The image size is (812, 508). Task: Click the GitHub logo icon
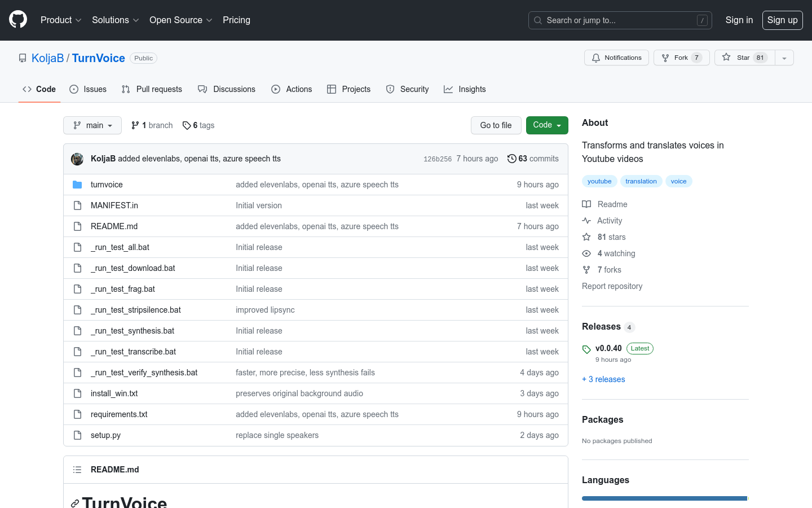click(18, 20)
